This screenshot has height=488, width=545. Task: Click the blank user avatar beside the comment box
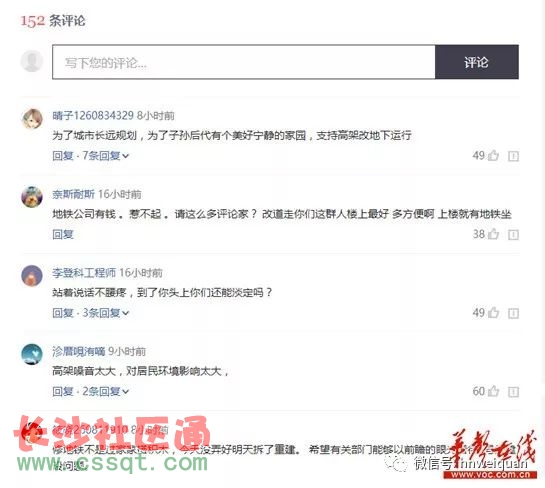[32, 61]
